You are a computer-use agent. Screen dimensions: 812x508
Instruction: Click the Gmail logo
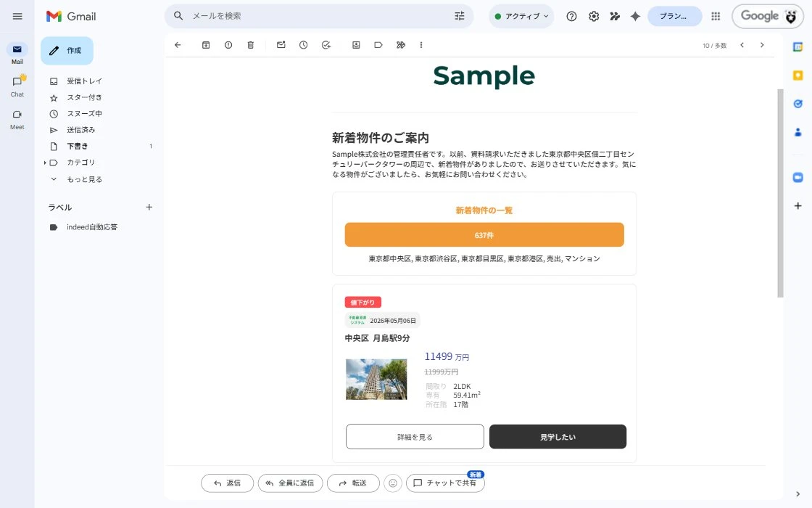[x=71, y=16]
